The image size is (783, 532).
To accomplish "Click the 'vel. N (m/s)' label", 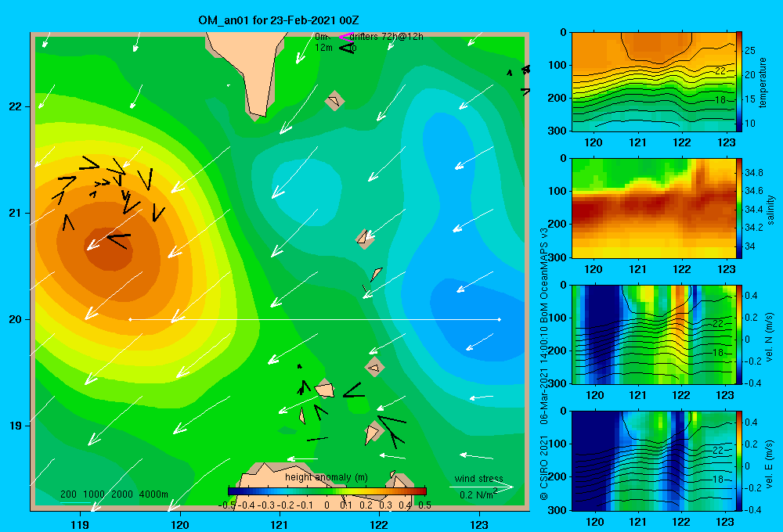I will click(x=770, y=337).
